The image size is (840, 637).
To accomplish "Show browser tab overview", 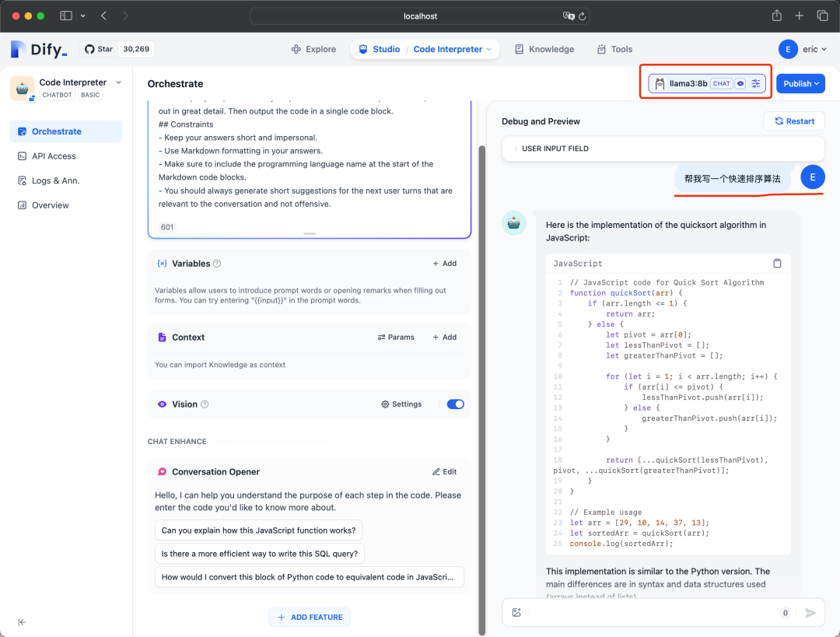I will [822, 16].
